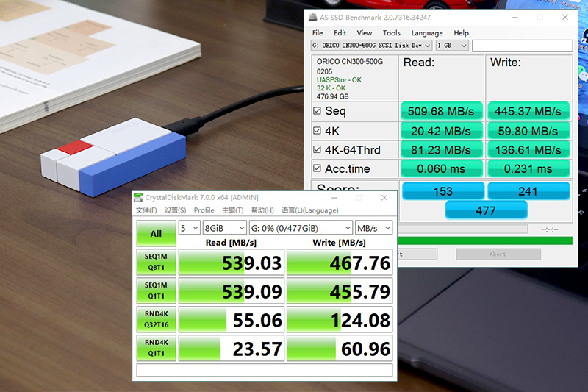Screen dimensions: 588x392
Task: Minimize the AS SSD Benchmark window
Action: (x=515, y=17)
